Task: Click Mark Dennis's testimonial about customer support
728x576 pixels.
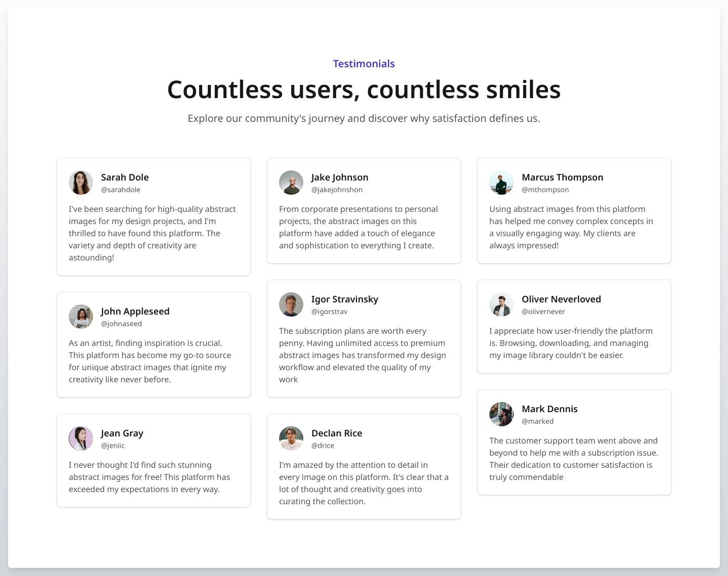Action: pos(574,459)
